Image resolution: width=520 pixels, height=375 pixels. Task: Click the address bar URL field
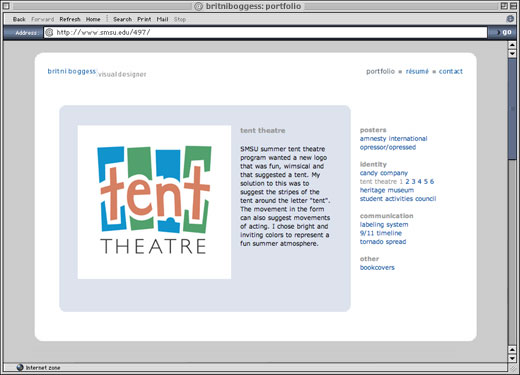(265, 32)
